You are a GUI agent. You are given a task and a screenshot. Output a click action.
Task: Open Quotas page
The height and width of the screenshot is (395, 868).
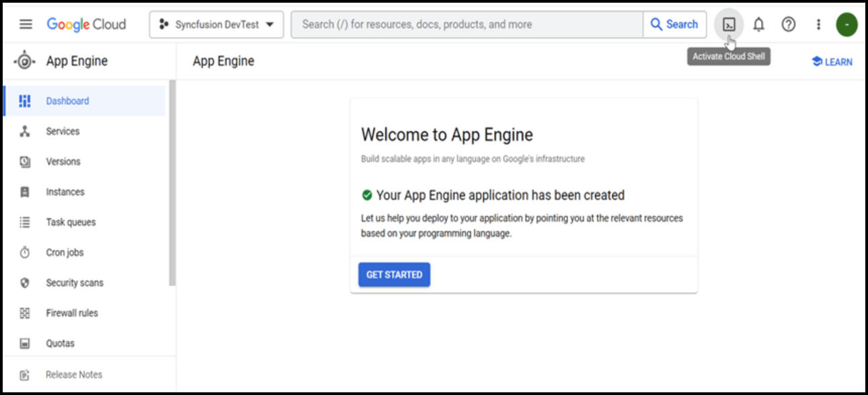60,343
